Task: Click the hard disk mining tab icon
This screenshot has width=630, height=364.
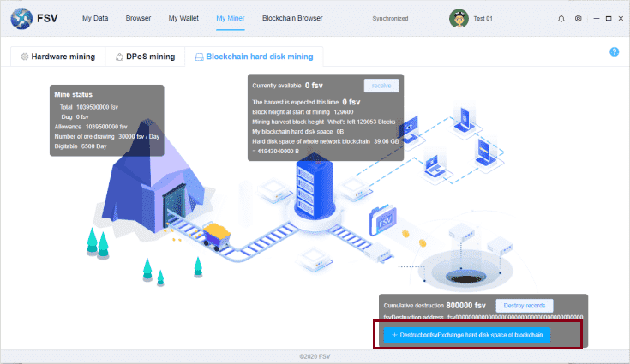Action: click(x=199, y=57)
